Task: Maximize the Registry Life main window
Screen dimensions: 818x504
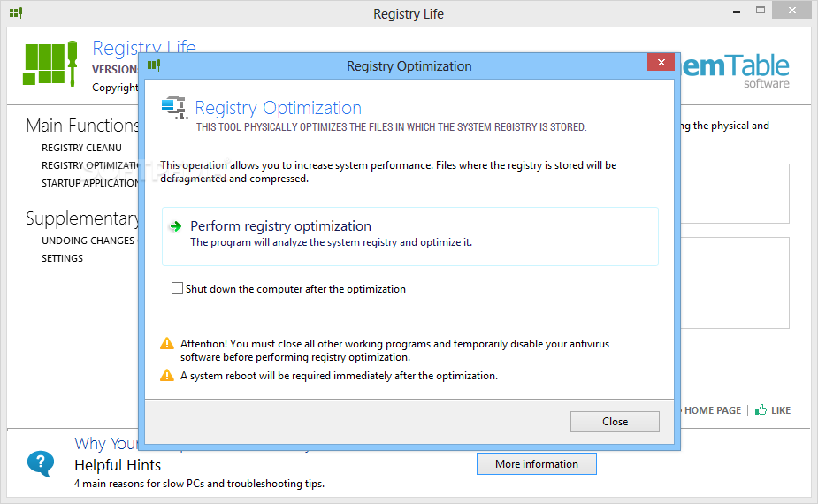Action: [761, 11]
